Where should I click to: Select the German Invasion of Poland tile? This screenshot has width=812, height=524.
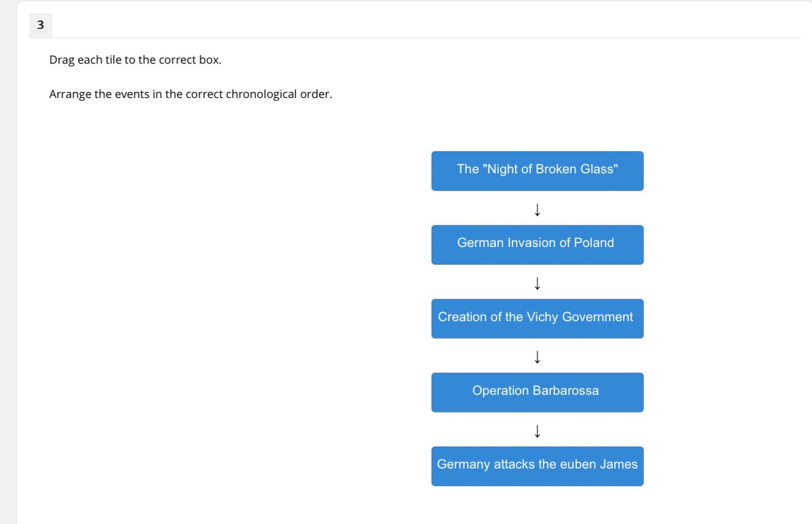537,244
